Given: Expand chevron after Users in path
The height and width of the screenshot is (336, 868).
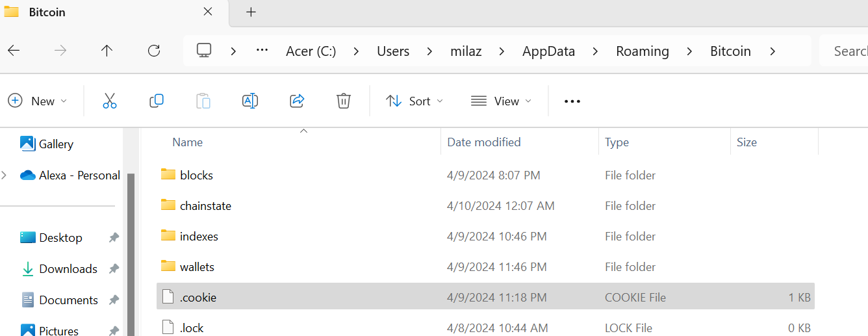Looking at the screenshot, I should tap(429, 51).
